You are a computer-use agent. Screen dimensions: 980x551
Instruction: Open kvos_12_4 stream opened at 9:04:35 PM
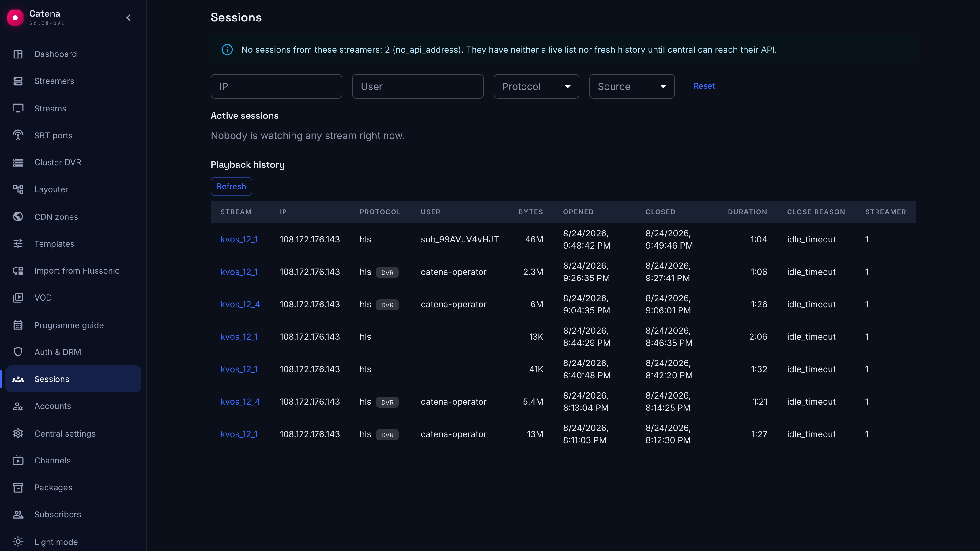pyautogui.click(x=240, y=305)
